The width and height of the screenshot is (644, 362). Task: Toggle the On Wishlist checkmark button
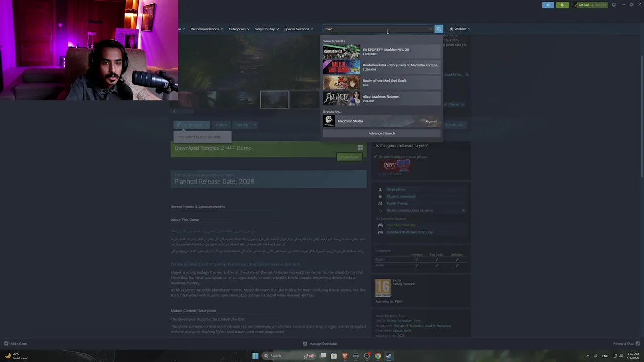[x=188, y=125]
